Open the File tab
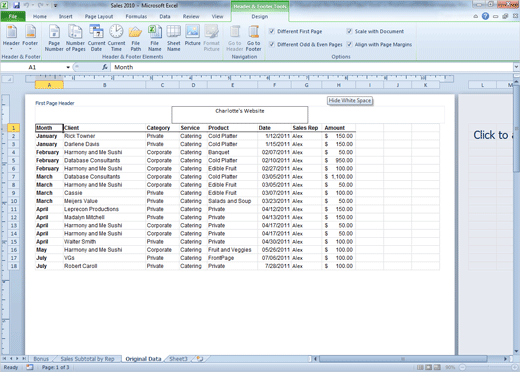Screen dimensions: 520x372 13,16
